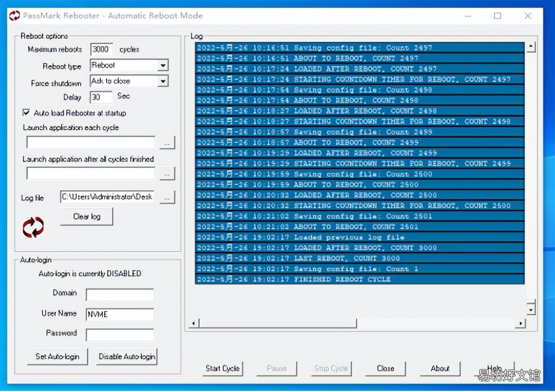Click the About button

pyautogui.click(x=440, y=369)
